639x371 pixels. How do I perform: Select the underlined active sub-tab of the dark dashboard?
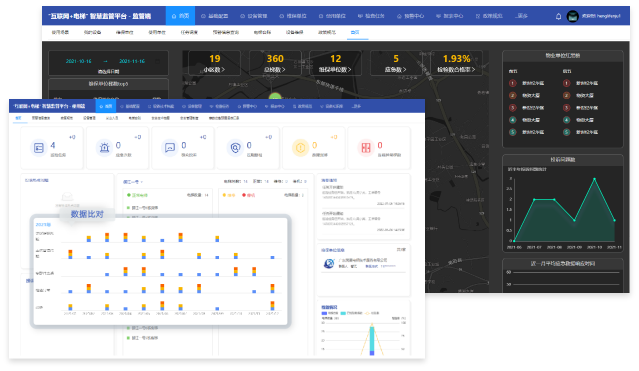(x=355, y=32)
